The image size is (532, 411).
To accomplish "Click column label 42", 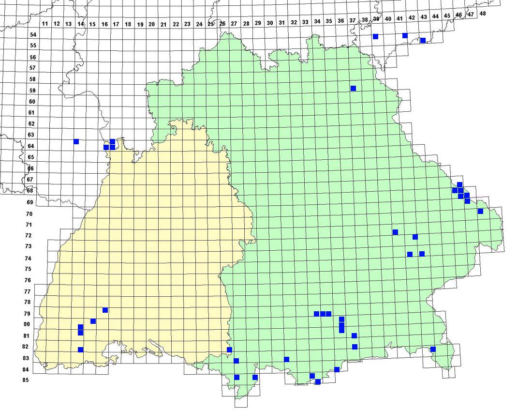I will (412, 17).
